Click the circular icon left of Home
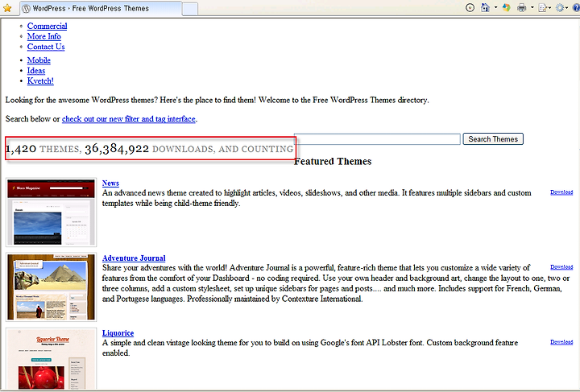The image size is (580, 392). coord(470,7)
